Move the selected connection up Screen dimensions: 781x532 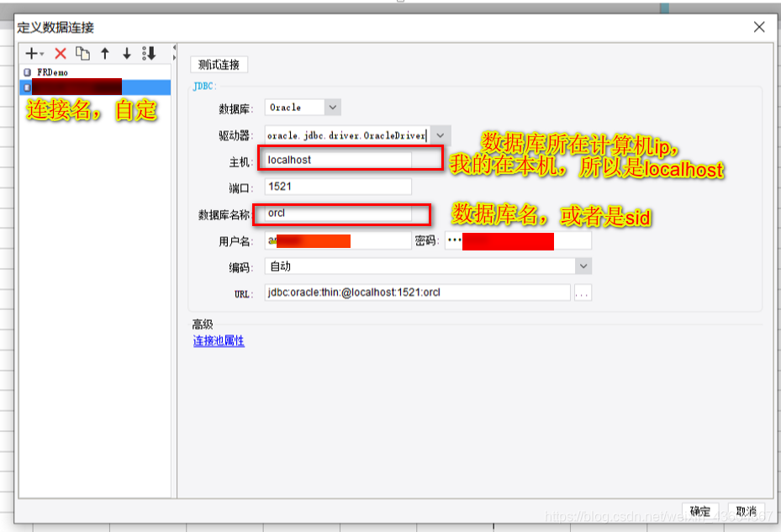tap(104, 53)
